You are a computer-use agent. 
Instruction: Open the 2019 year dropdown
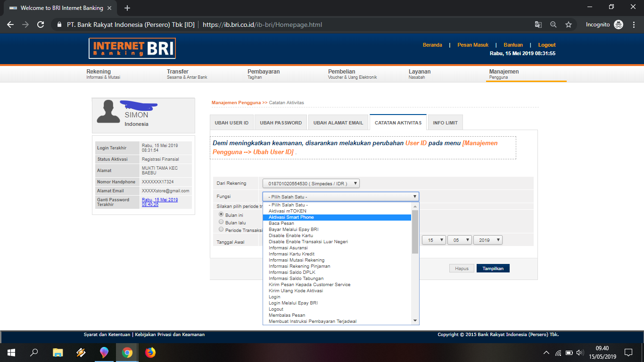tap(487, 239)
